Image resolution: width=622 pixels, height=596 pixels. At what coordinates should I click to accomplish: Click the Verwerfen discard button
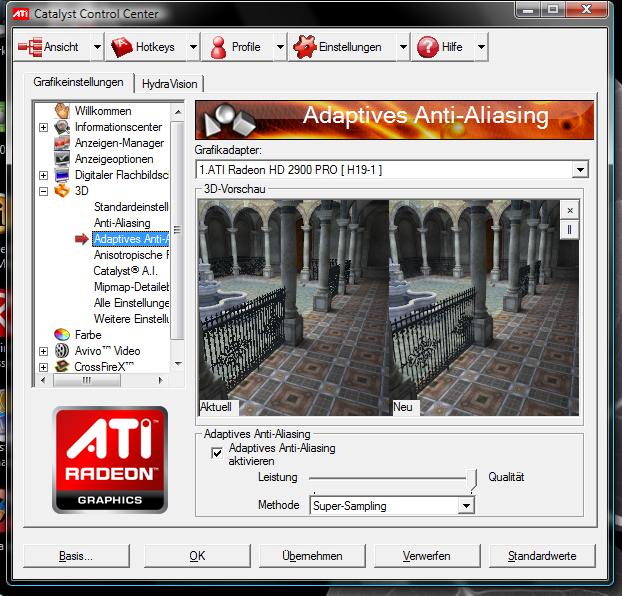click(427, 556)
